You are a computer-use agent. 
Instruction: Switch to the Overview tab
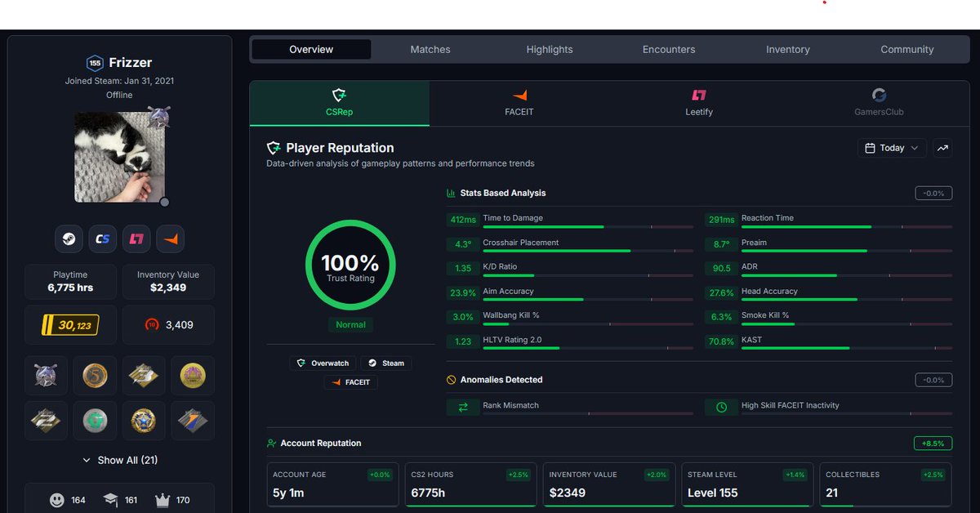(x=311, y=50)
